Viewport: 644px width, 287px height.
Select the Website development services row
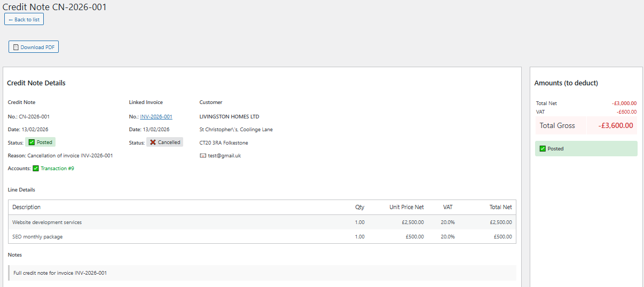point(47,222)
